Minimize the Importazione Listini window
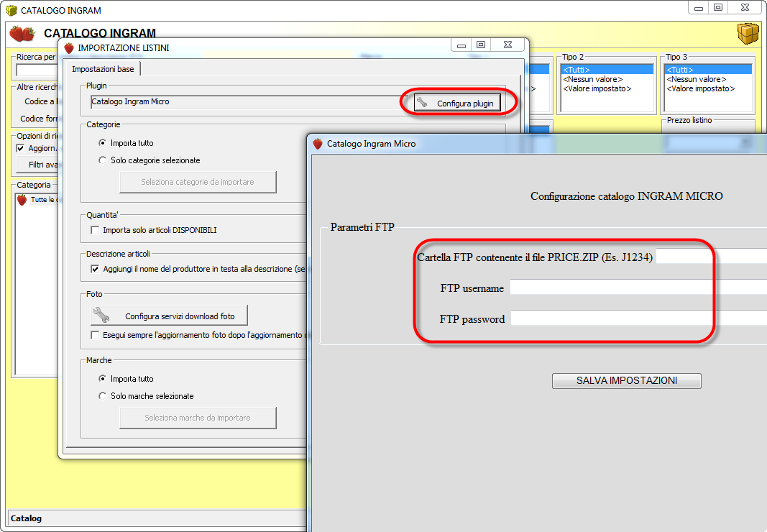 [461, 45]
